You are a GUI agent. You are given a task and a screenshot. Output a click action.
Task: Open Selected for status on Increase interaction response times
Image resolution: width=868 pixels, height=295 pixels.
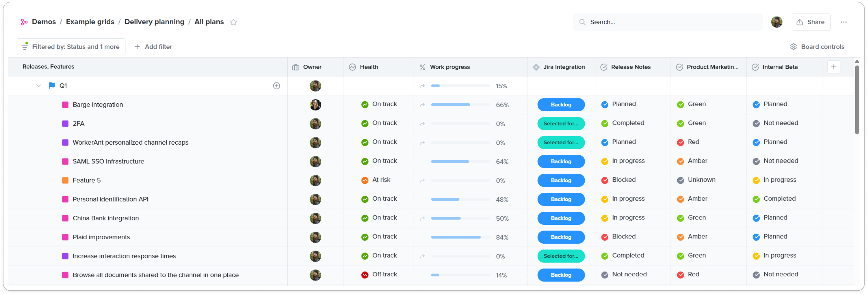[x=561, y=256]
